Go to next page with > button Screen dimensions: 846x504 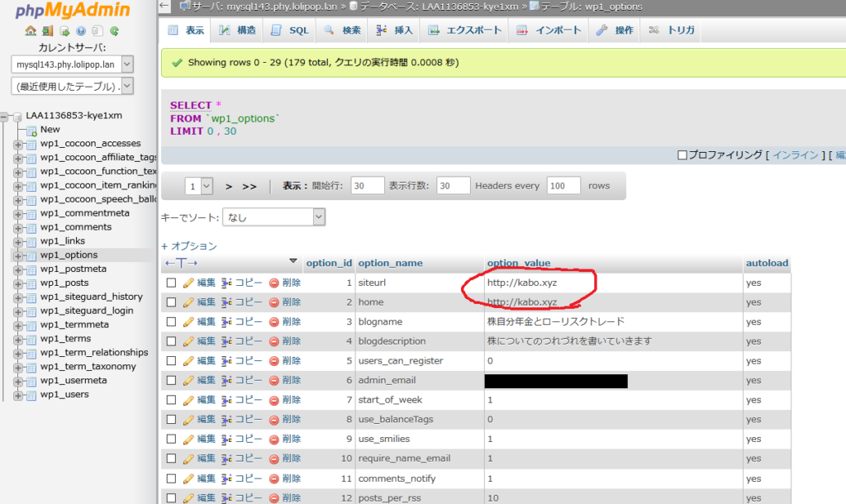point(229,187)
